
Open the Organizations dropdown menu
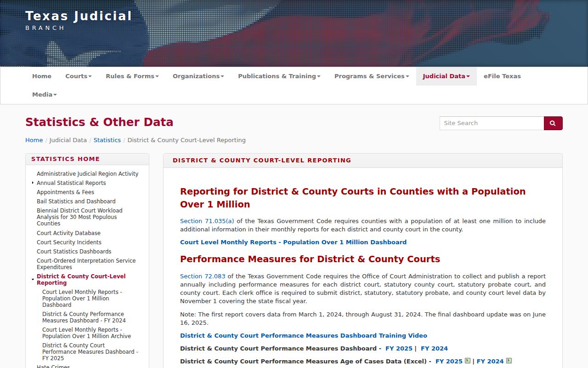pyautogui.click(x=198, y=76)
